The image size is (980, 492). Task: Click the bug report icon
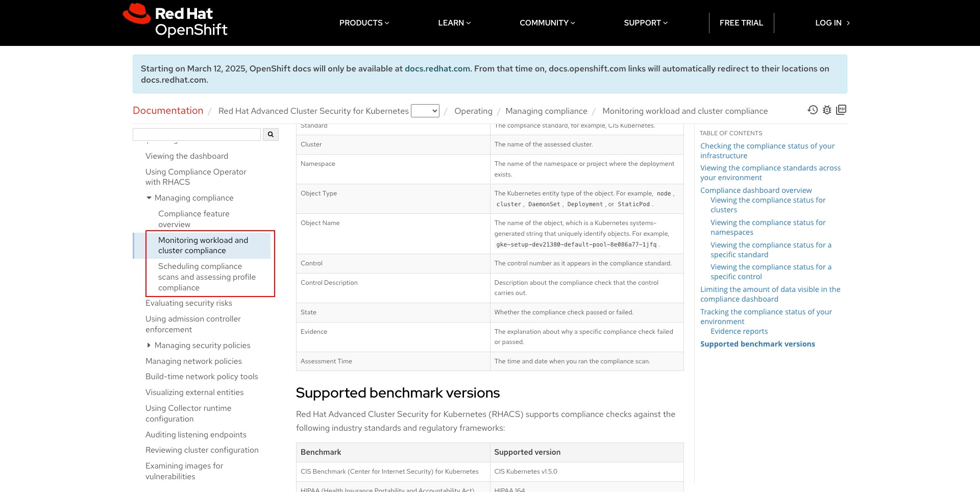click(827, 110)
